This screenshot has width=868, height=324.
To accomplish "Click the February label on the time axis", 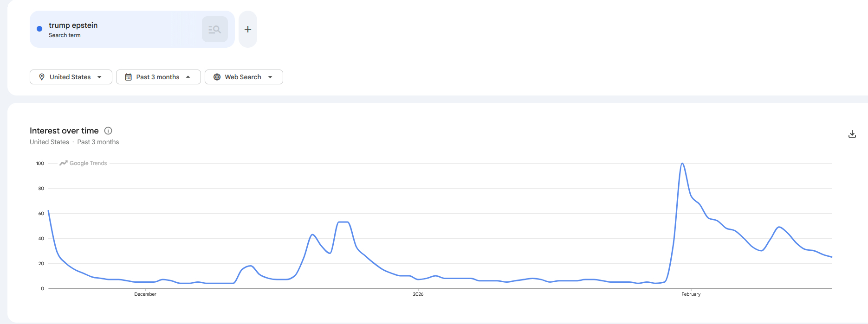I will [691, 294].
